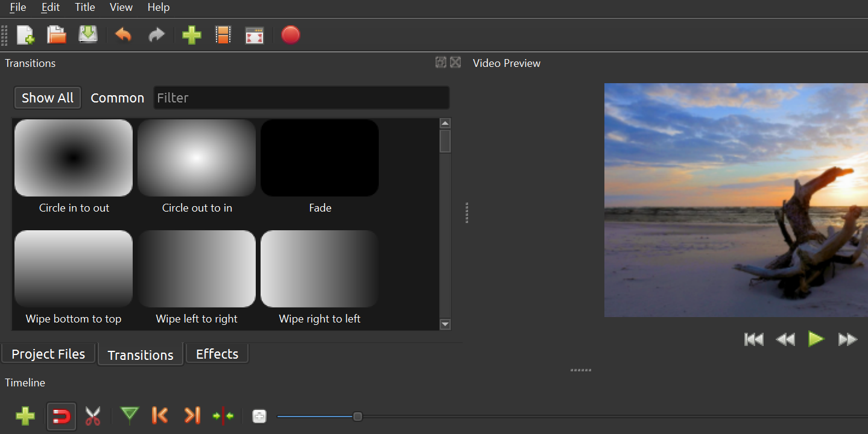Image resolution: width=868 pixels, height=434 pixels.
Task: Open the Choose Profile film icon
Action: point(223,35)
